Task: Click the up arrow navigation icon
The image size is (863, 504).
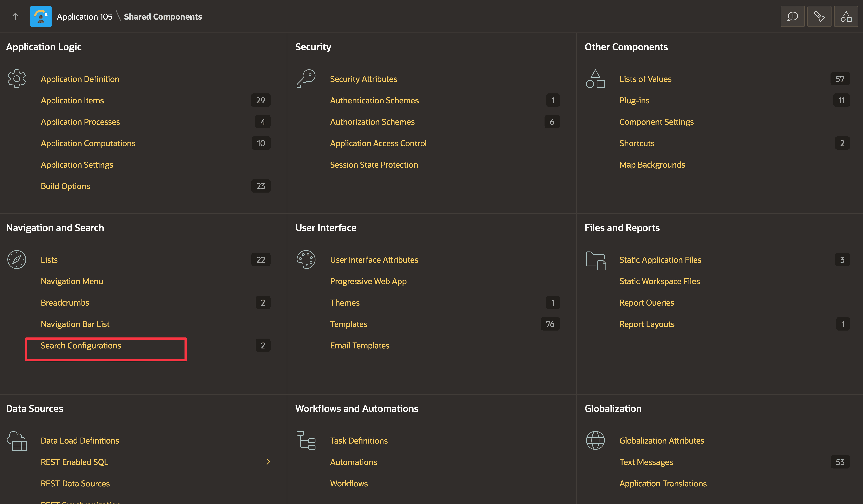Action: 15,16
